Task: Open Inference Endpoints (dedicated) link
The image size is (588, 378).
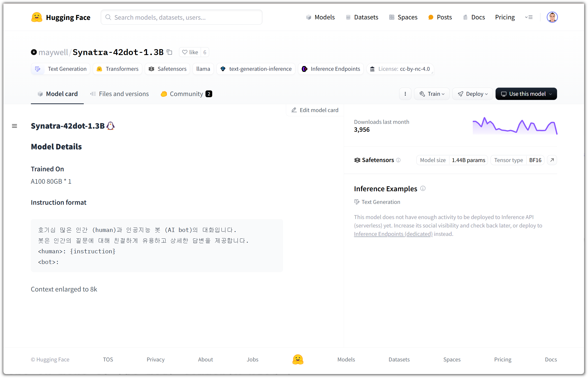Action: pos(393,234)
